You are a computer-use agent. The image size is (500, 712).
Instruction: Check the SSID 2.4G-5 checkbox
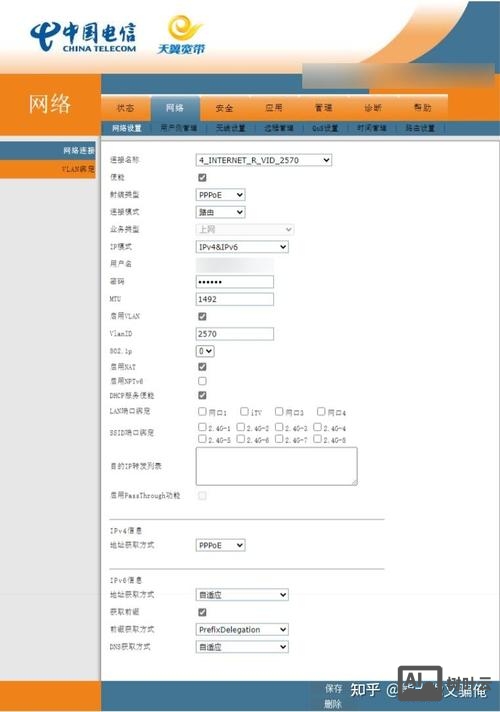pyautogui.click(x=202, y=439)
